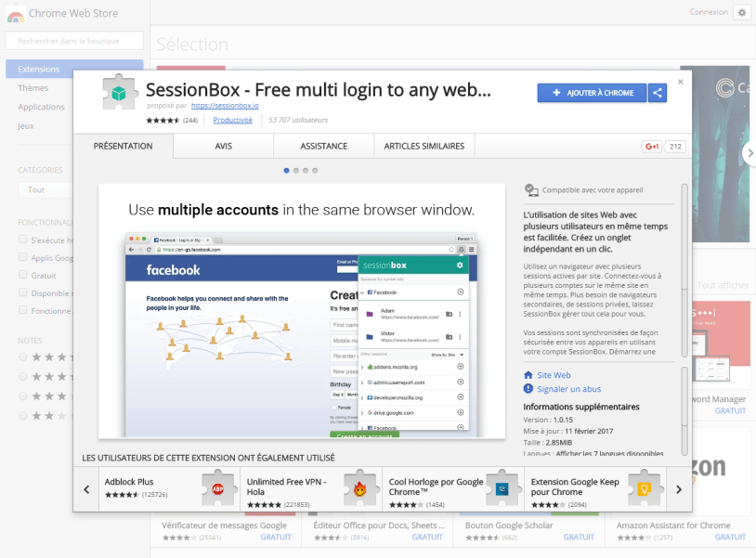Screen dimensions: 756x558
Task: Open the Tout category dropdown
Action: pos(39,189)
